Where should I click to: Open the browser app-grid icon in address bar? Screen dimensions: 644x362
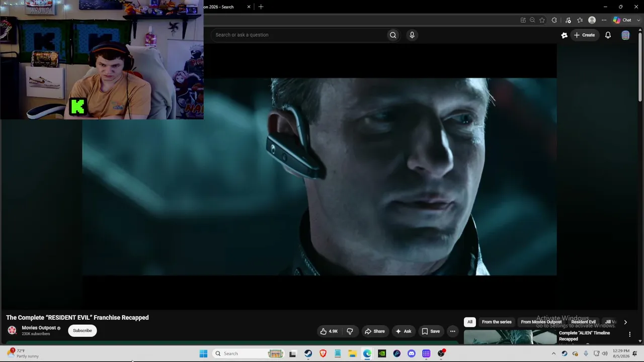[523, 20]
